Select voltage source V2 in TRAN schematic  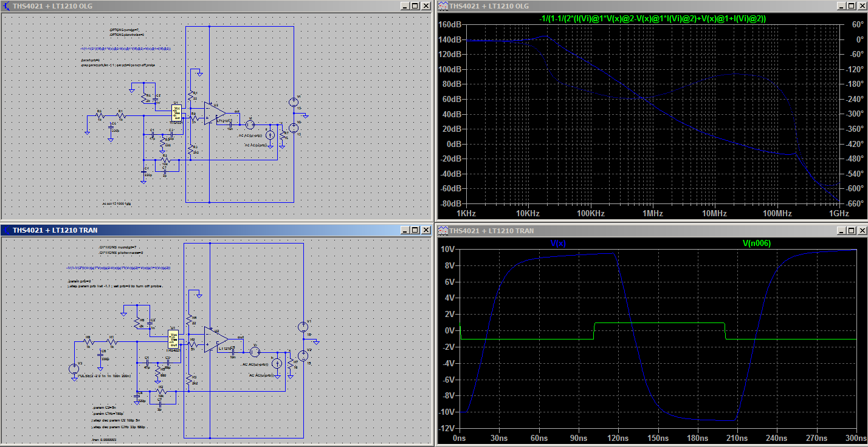[x=302, y=356]
